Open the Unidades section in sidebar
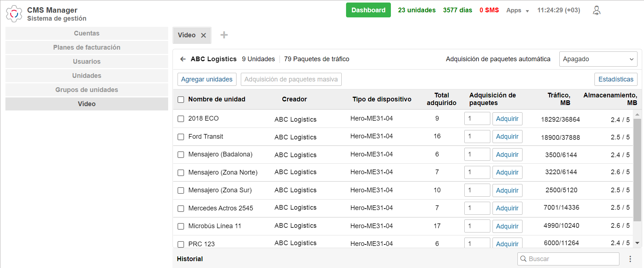Viewport: 644px width, 268px height. click(87, 76)
